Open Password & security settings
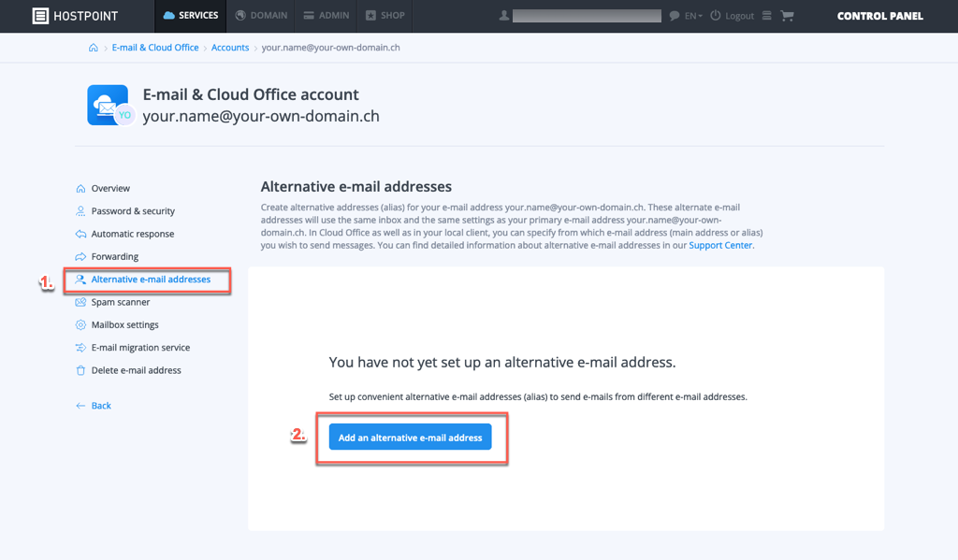 click(133, 211)
